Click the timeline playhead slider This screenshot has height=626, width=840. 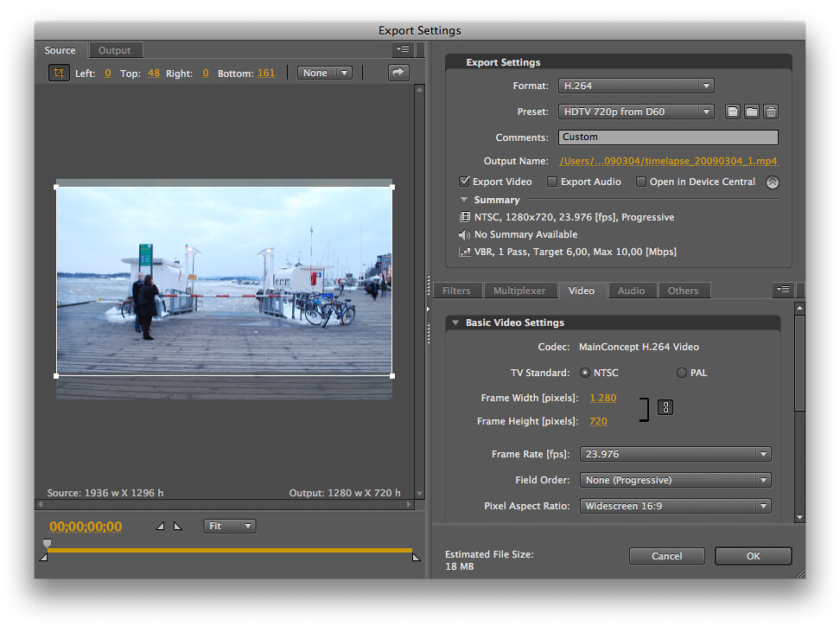point(47,544)
